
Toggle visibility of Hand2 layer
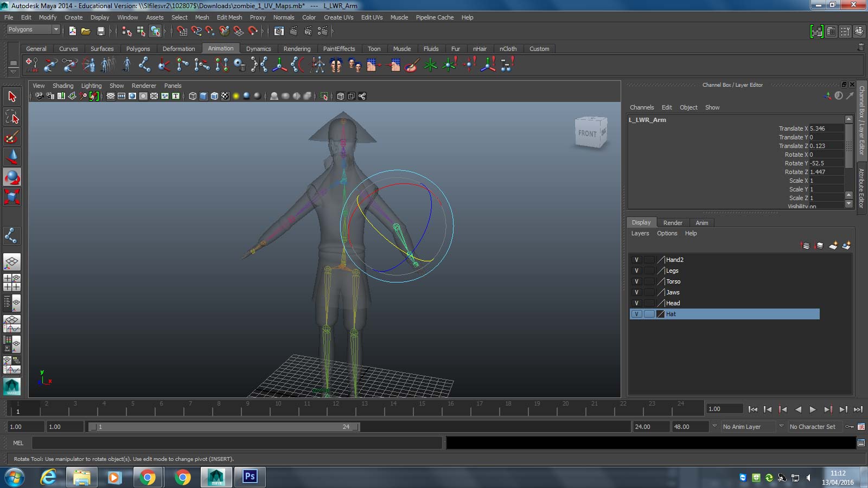pyautogui.click(x=636, y=260)
